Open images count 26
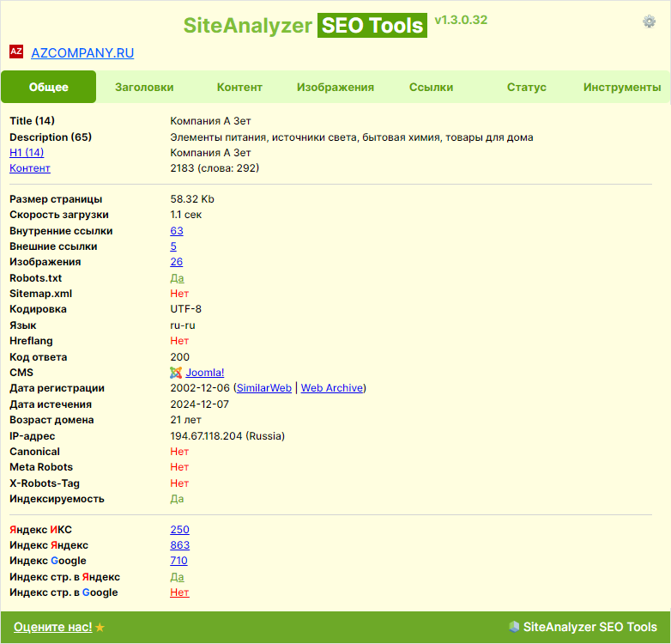 coord(176,262)
